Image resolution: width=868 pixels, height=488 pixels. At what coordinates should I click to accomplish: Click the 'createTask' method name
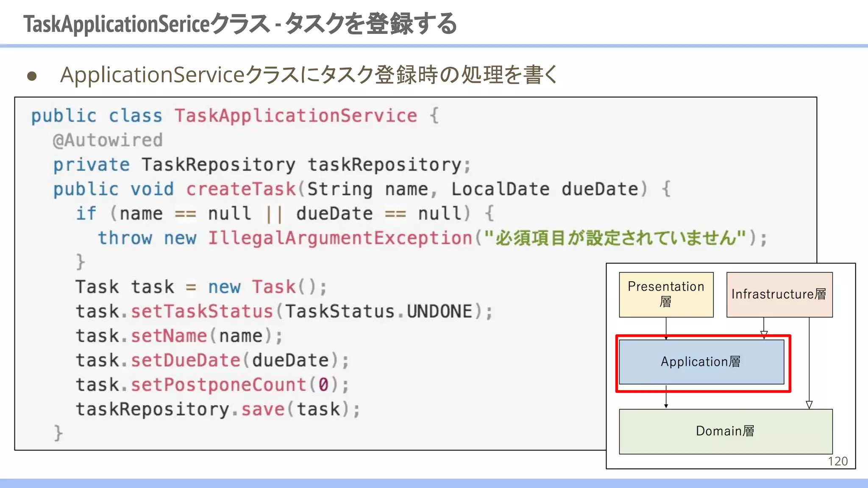click(x=241, y=189)
